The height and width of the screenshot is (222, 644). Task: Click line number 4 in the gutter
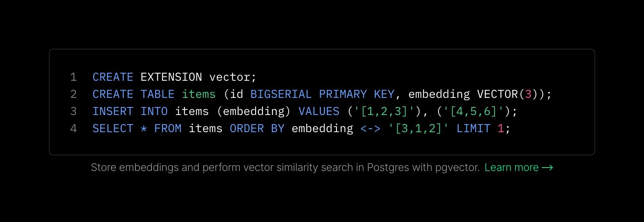coord(74,129)
